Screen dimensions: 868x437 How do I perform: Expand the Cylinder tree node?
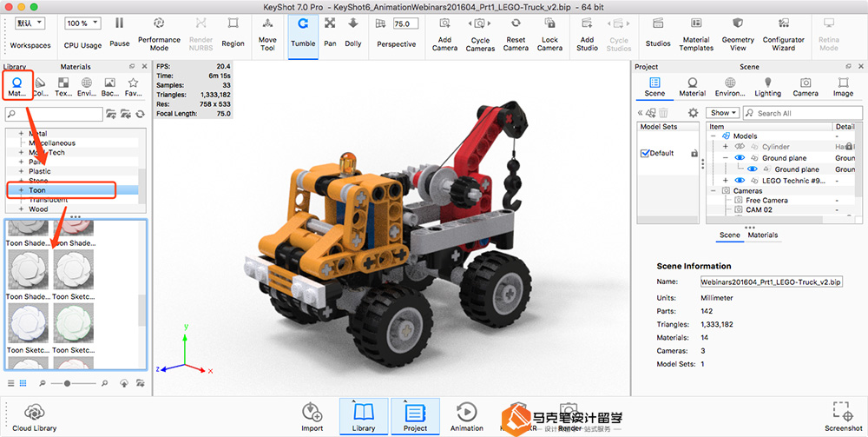pos(725,147)
